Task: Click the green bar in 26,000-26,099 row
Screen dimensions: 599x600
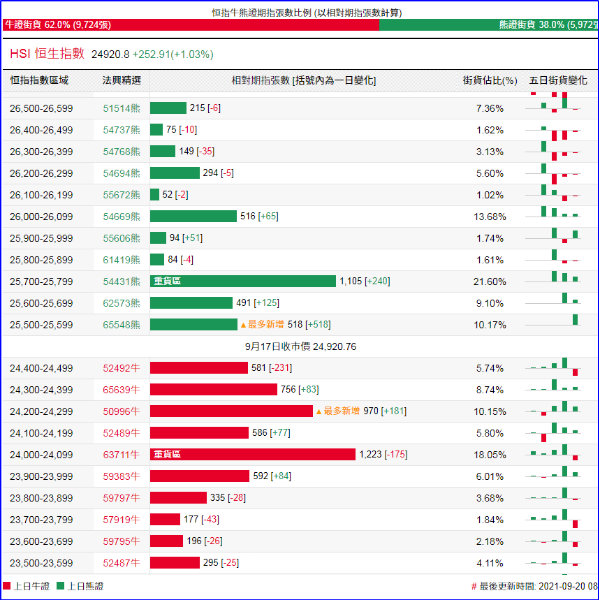Action: (x=193, y=216)
